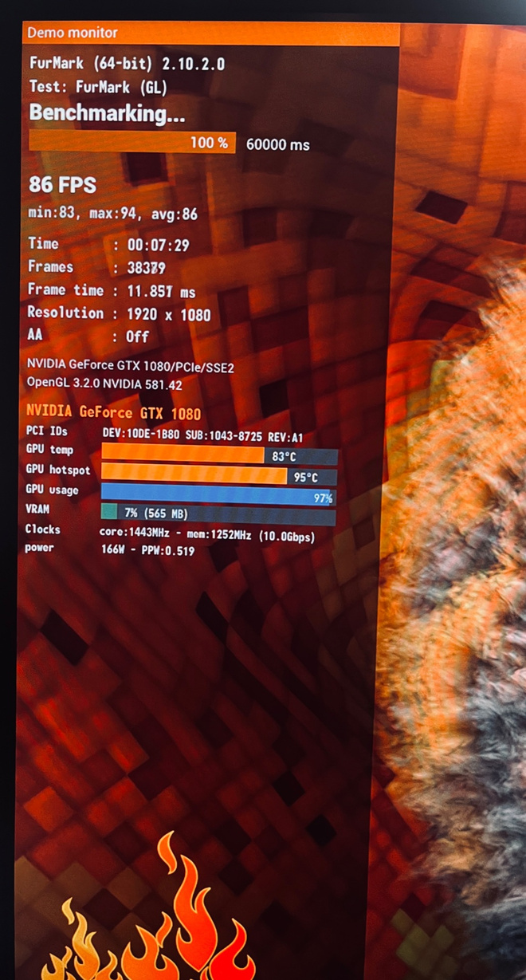Viewport: 526px width, 980px height.
Task: Click the benchmark progress bar at 100 %
Action: pyautogui.click(x=132, y=142)
